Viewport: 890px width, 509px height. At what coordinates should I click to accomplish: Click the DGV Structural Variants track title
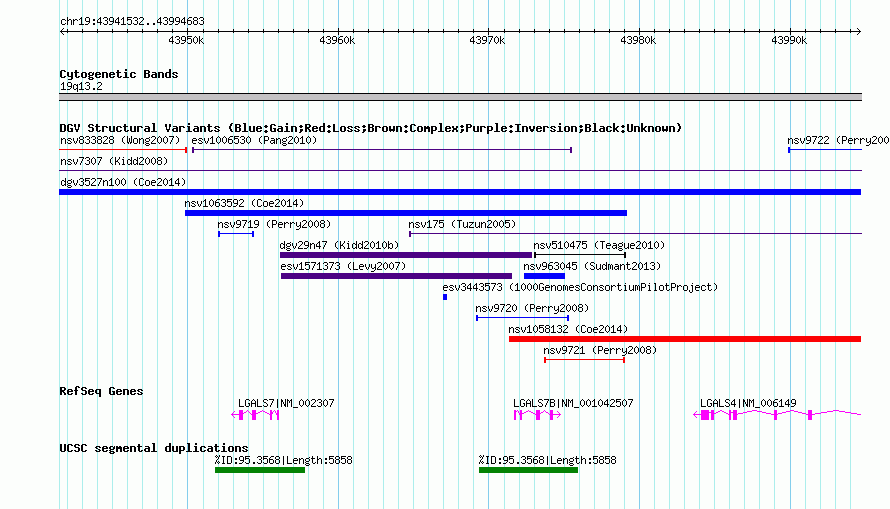tap(371, 128)
